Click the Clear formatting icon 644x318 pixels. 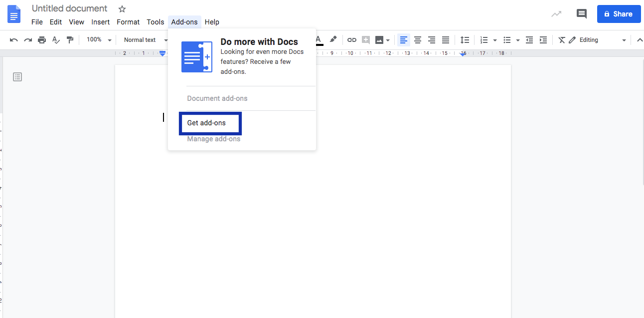coord(562,40)
